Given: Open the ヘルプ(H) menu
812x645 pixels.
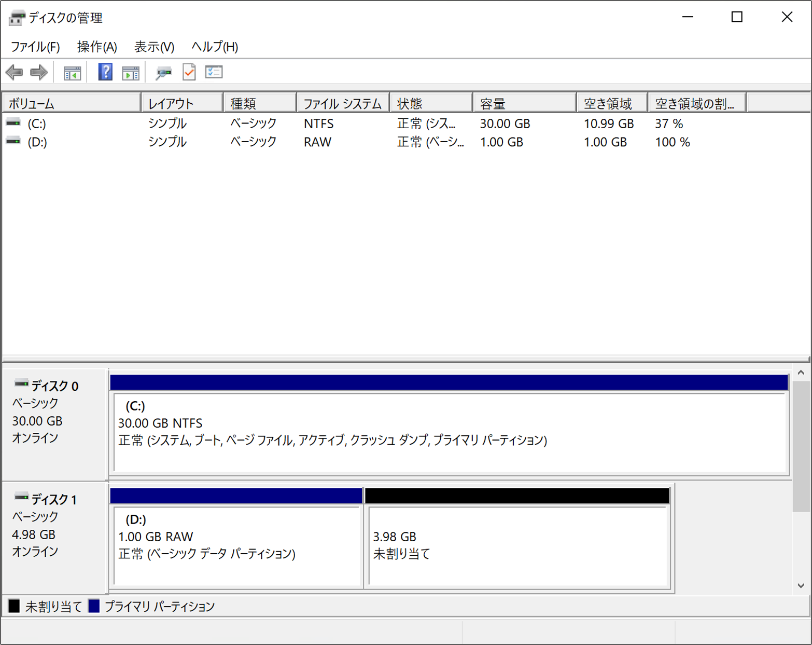Looking at the screenshot, I should 215,47.
